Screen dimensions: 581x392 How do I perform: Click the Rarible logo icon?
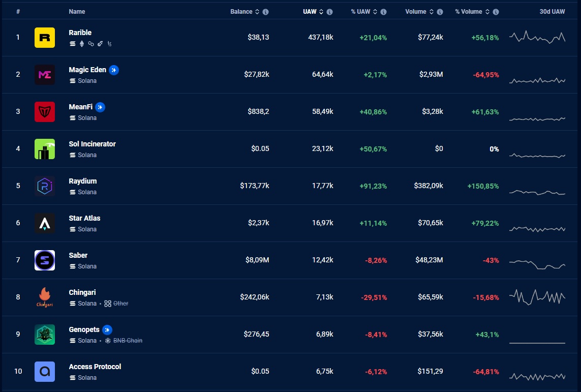[x=45, y=38]
